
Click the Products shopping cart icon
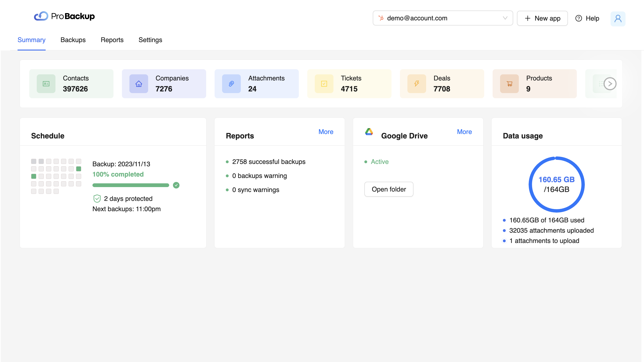509,84
